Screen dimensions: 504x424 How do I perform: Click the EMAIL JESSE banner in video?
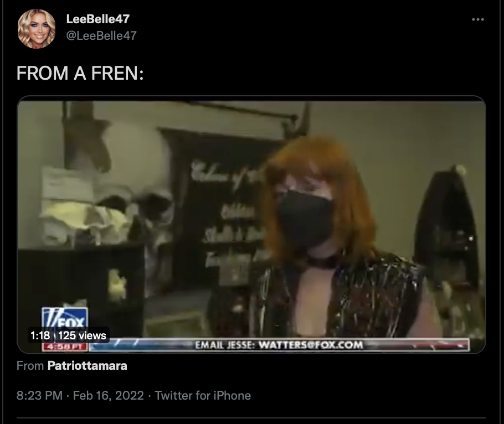tap(279, 345)
